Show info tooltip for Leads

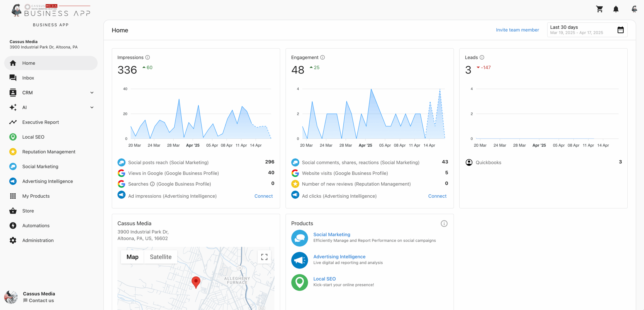click(x=482, y=57)
